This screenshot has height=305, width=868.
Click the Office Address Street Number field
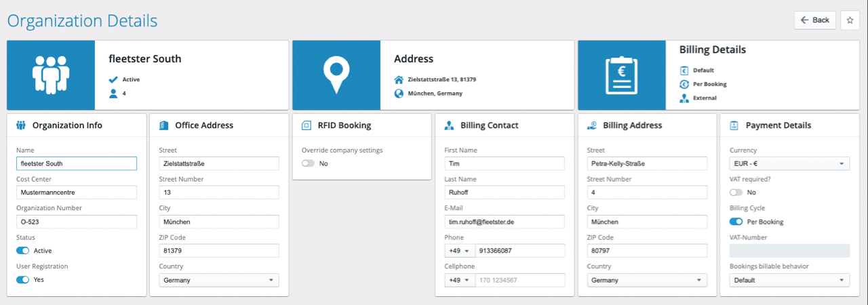click(x=219, y=192)
